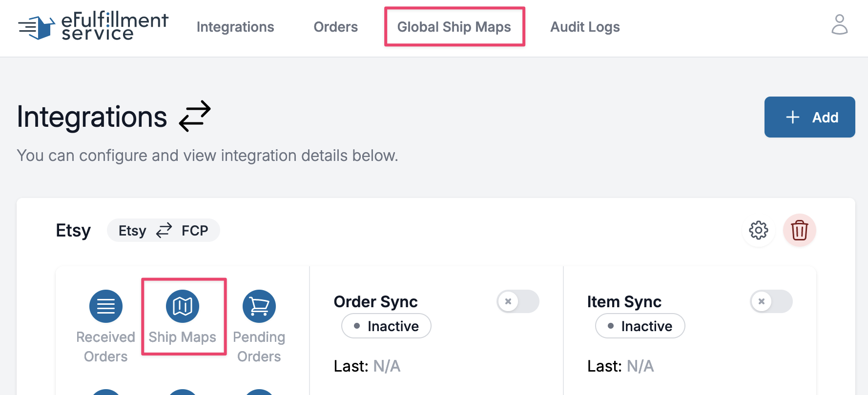Open the user profile icon
Screen dimensions: 868x395
point(839,24)
